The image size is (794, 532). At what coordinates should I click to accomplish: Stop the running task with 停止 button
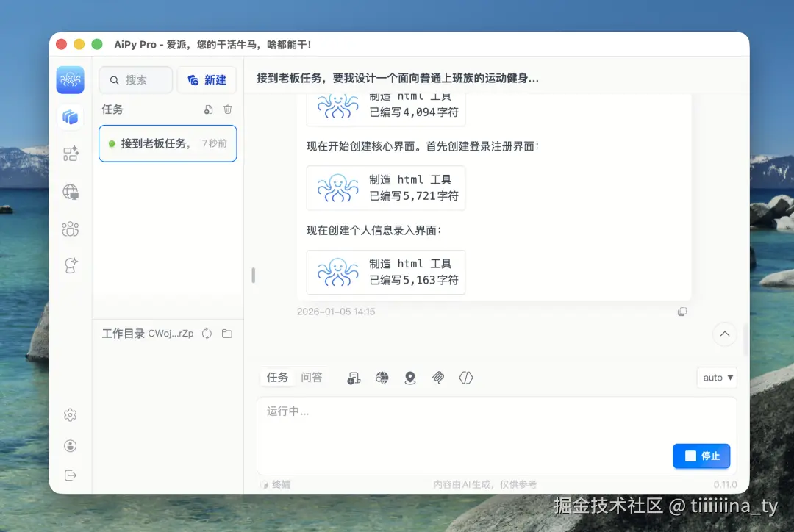tap(701, 456)
